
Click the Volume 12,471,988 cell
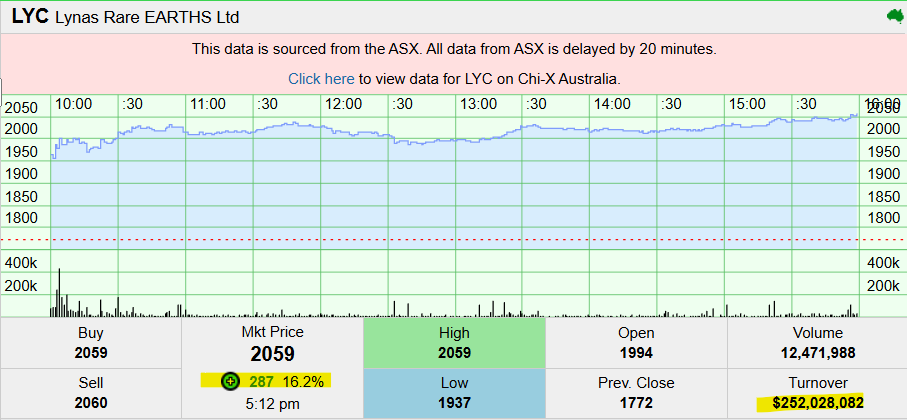click(x=817, y=343)
